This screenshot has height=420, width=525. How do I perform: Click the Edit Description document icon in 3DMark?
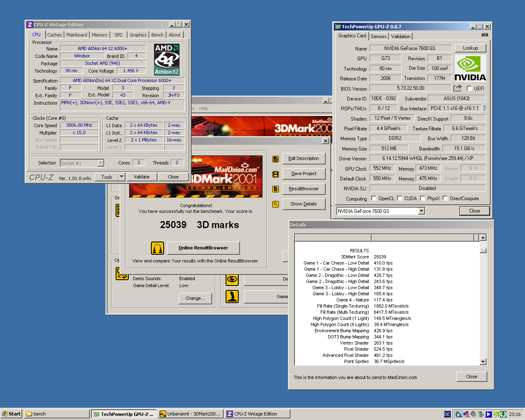276,159
